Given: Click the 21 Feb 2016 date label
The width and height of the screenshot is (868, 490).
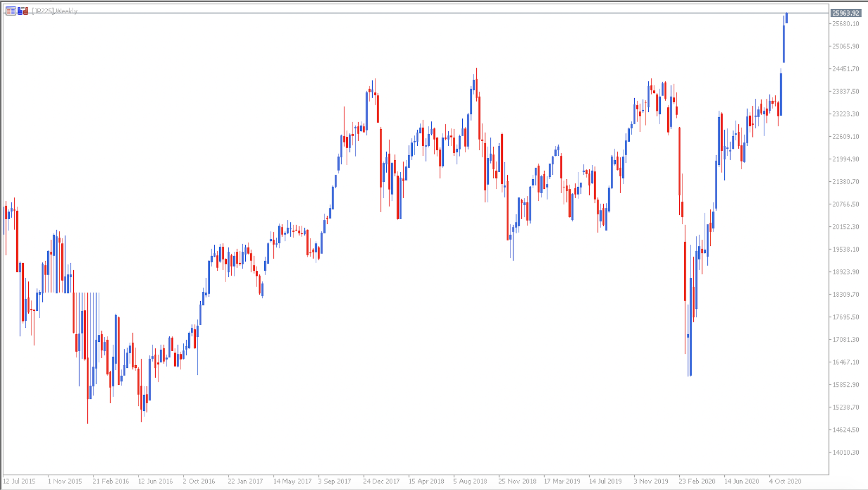Looking at the screenshot, I should click(111, 481).
